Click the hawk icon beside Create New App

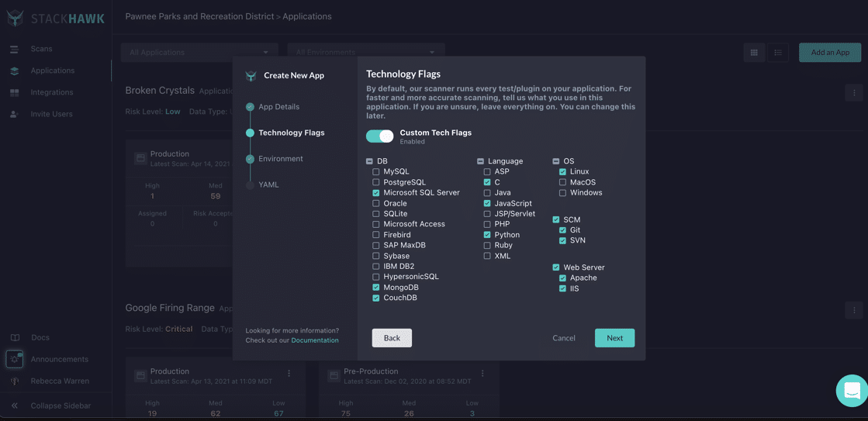click(x=251, y=76)
